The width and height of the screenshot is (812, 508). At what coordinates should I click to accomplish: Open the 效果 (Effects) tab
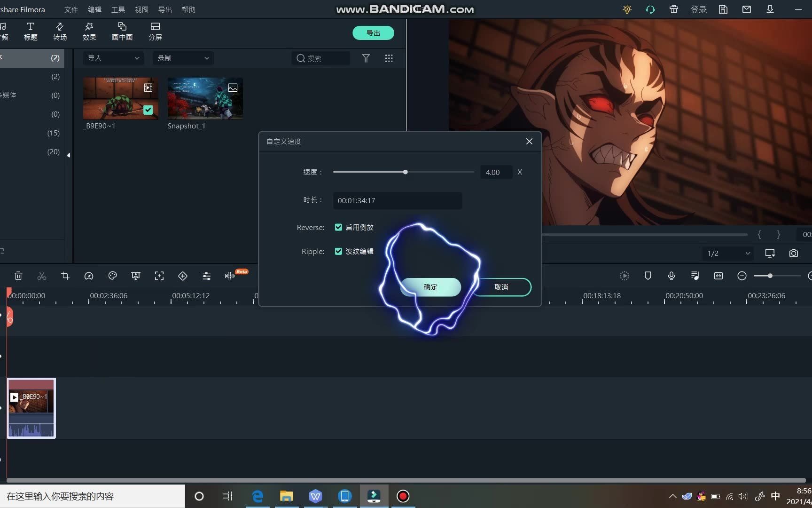coord(89,32)
